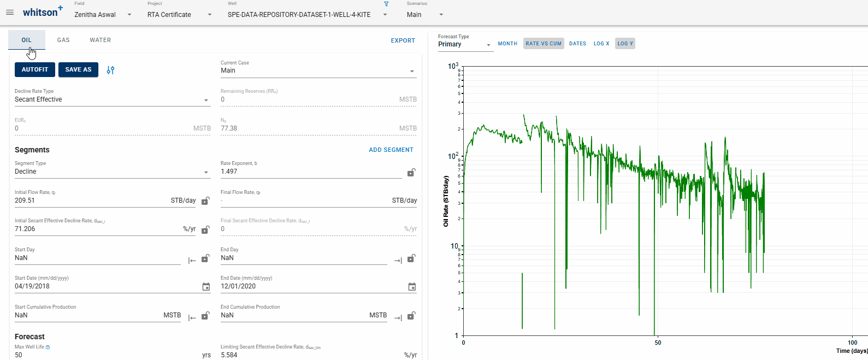Viewport: 868px width, 360px height.
Task: Open Start Date calendar picker
Action: 206,287
